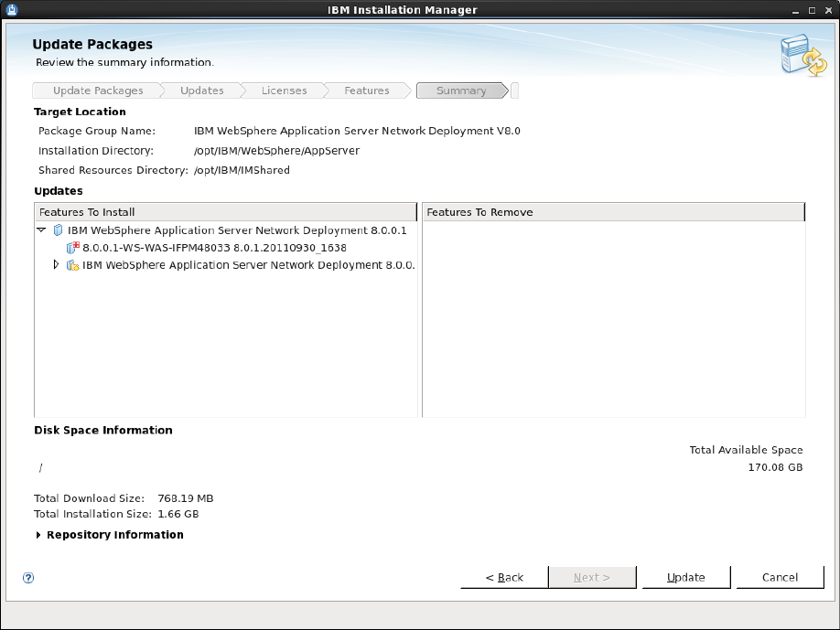Screen dimensions: 840x630
Task: Maximize the IBM Installation Manager window
Action: (813, 10)
